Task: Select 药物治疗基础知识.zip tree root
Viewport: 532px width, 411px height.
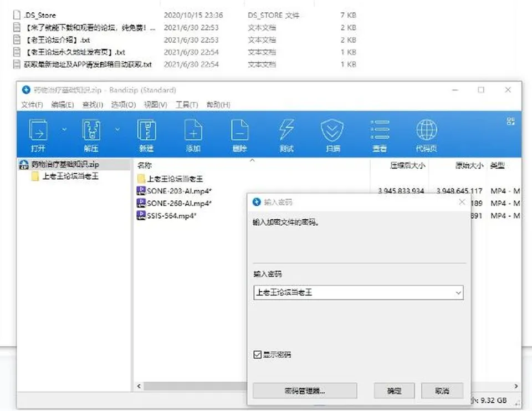Action: click(x=65, y=165)
